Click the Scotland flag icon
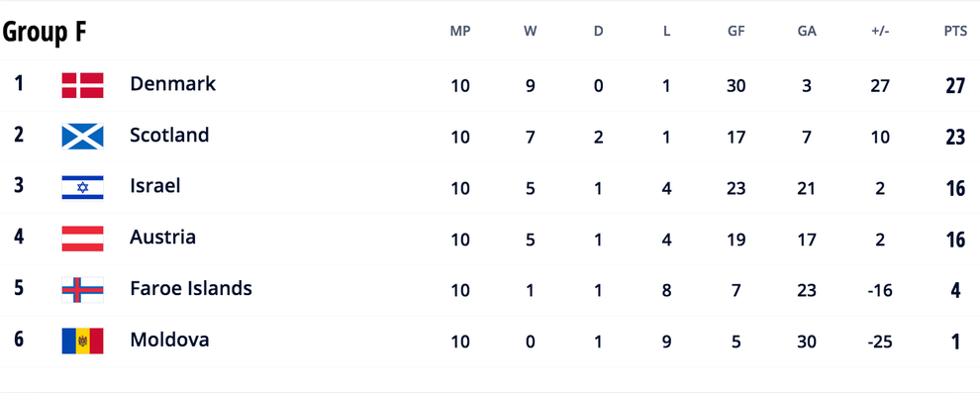Screen dimensions: 980x393 coord(82,137)
